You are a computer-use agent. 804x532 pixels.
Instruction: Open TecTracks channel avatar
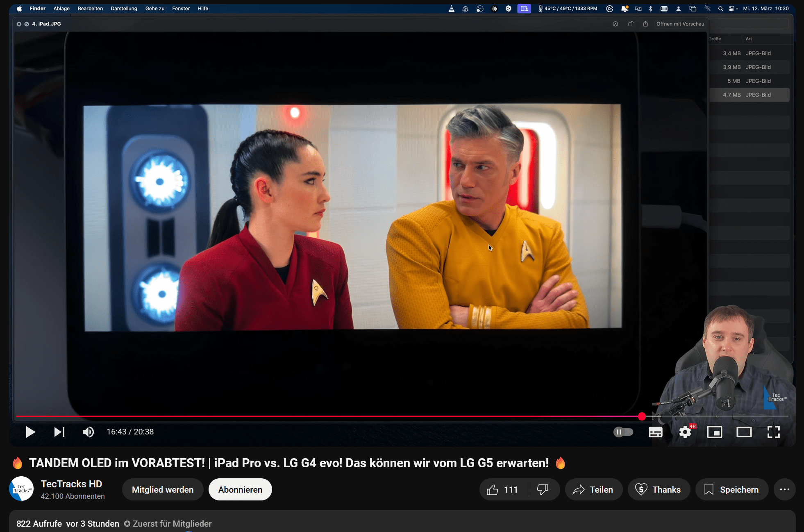coord(21,489)
